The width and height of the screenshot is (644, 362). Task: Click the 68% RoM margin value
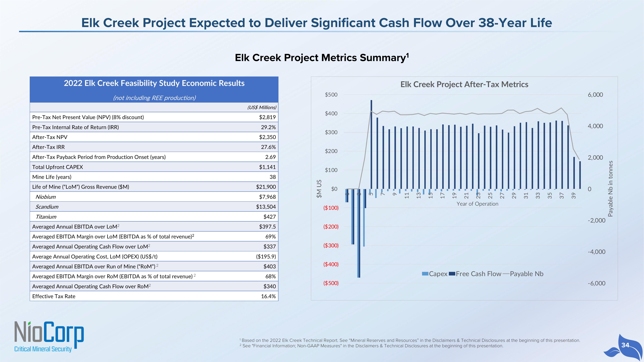pyautogui.click(x=270, y=276)
